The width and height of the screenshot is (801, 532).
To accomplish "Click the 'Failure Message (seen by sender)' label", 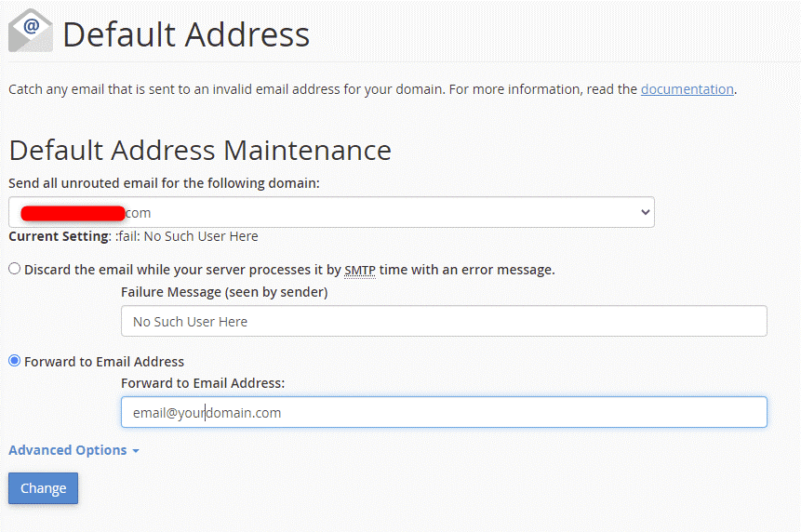I will (x=224, y=292).
